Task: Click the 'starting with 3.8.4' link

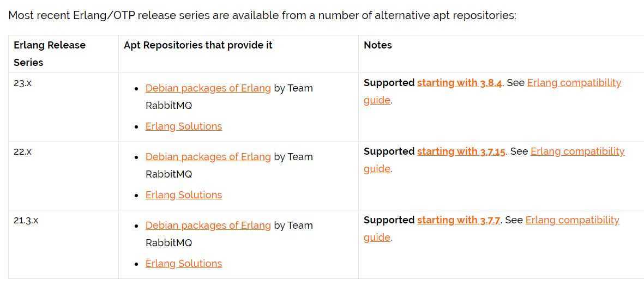Action: 460,83
